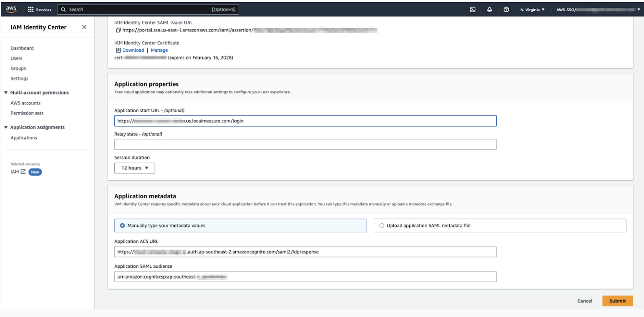Collapse the Multi-account permissions section
The image size is (644, 317).
(x=5, y=93)
